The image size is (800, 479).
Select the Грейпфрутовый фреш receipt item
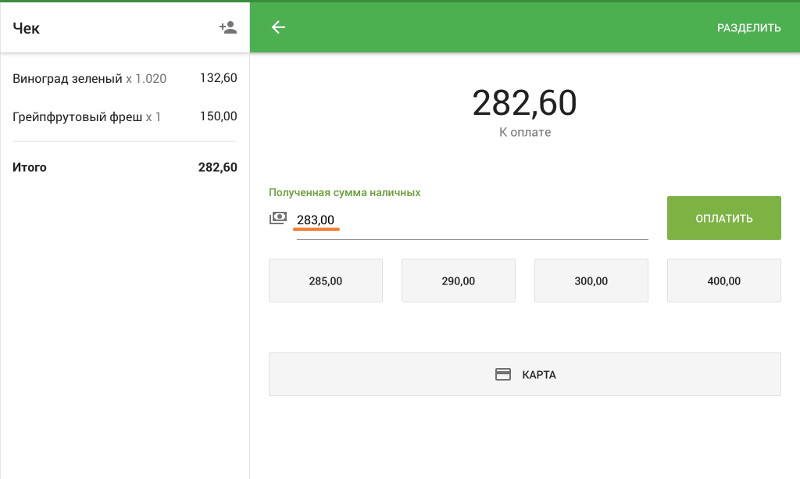(86, 117)
